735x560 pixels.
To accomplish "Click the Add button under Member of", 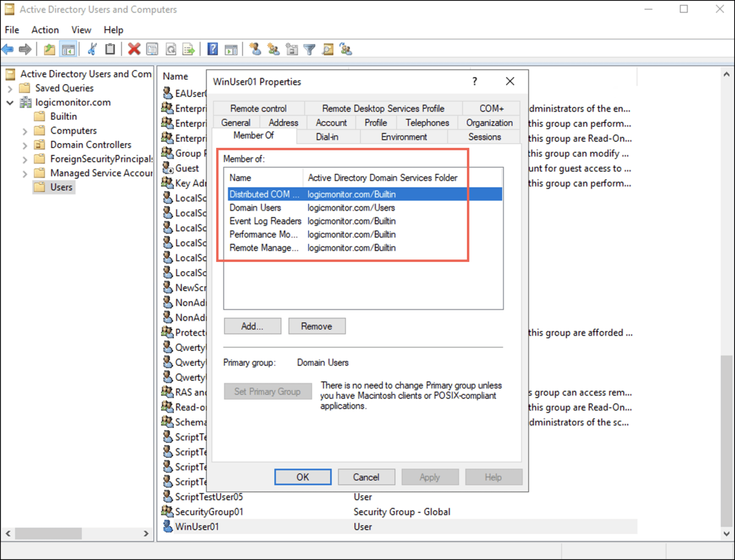I will [252, 326].
